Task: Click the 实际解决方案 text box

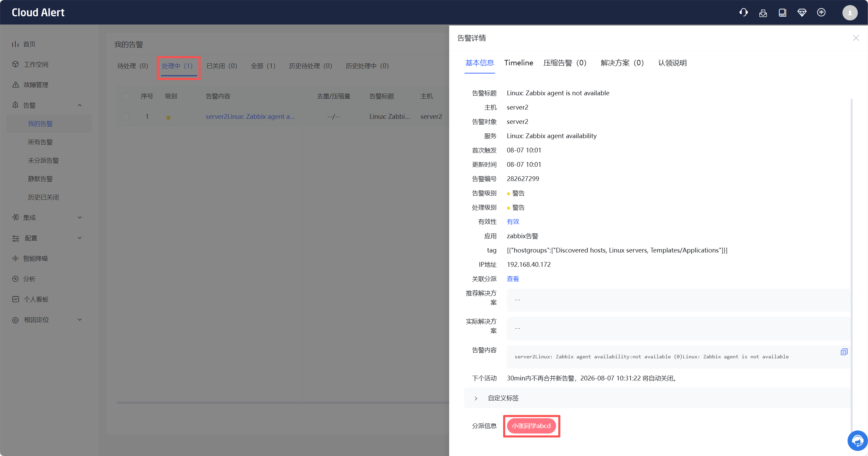Action: pos(678,328)
